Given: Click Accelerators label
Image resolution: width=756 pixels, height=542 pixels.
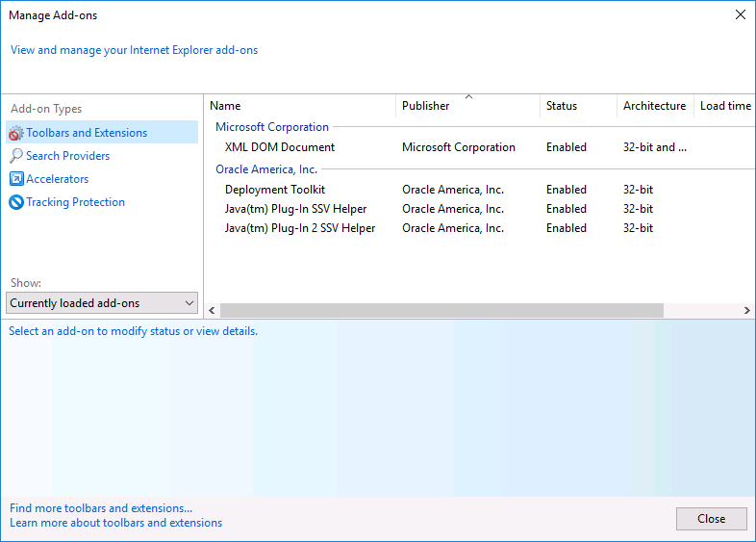Looking at the screenshot, I should point(58,179).
